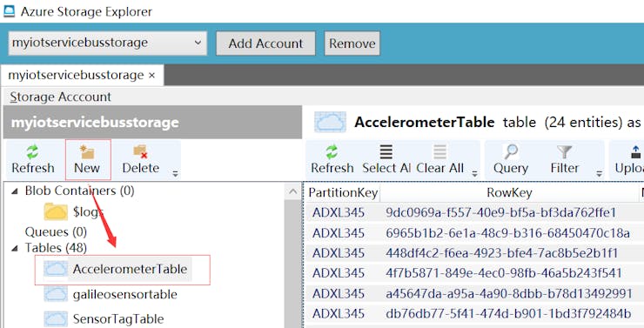The image size is (644, 328).
Task: Click ADXL345 in the 6965b1b2 row
Action: (338, 233)
